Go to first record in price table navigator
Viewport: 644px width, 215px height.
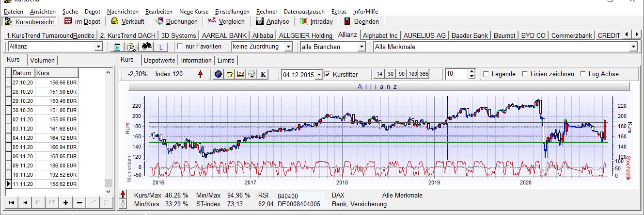coord(11,201)
